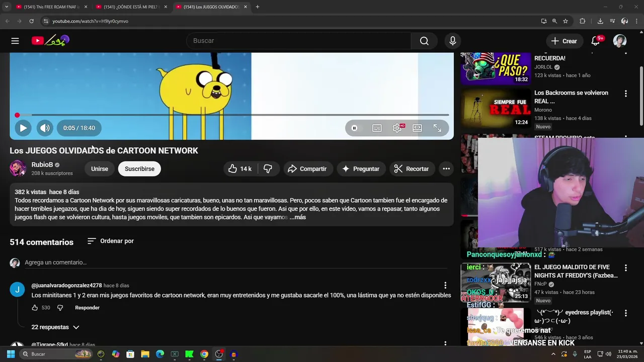Open the taskbar clock and date

click(x=627, y=354)
